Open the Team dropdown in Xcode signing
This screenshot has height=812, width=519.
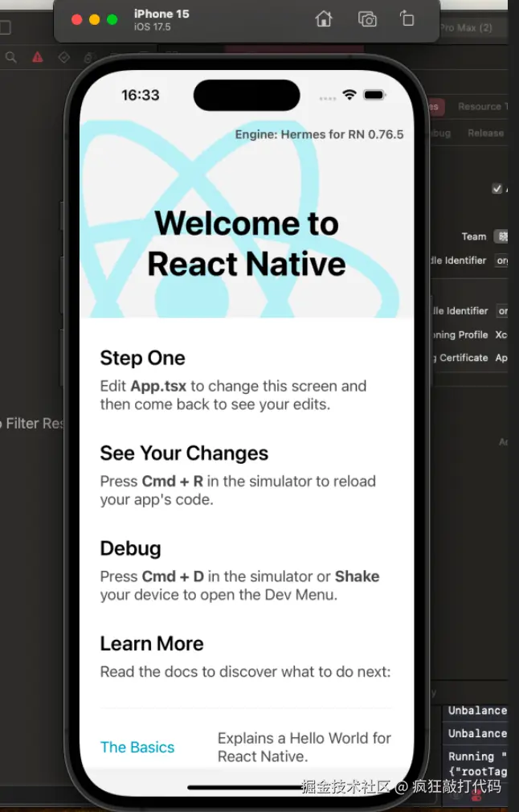(501, 236)
